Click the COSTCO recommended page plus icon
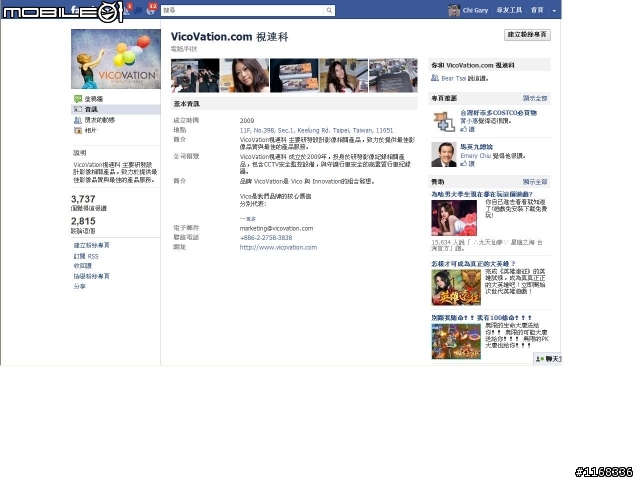The height and width of the screenshot is (480, 640). click(444, 122)
